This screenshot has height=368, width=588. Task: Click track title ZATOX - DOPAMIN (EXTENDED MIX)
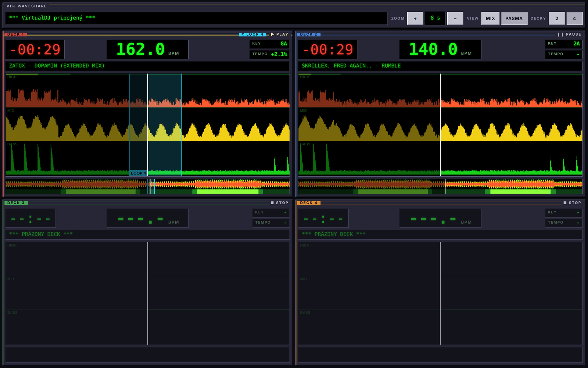[57, 66]
